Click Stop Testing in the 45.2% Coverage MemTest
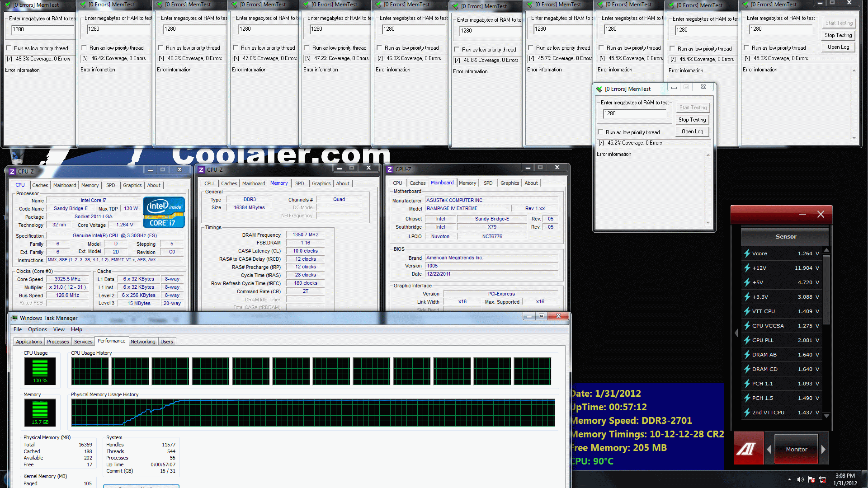The height and width of the screenshot is (488, 868). point(692,120)
